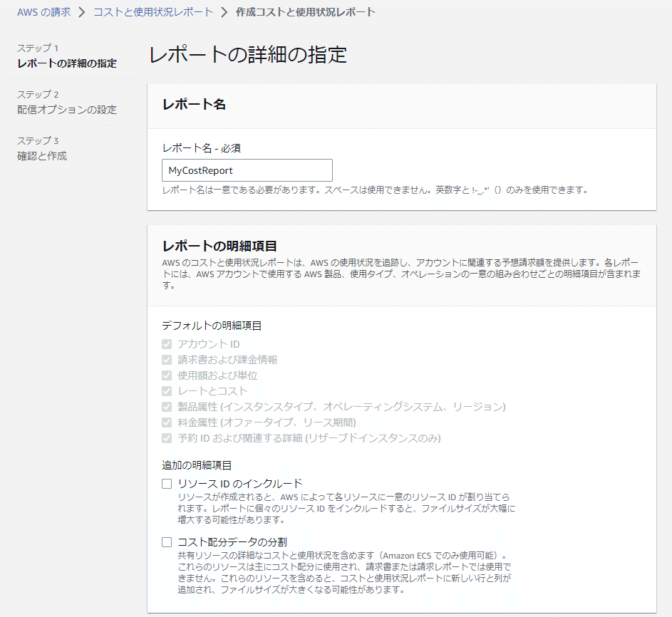Viewport: 672px width, 617px height.
Task: Click the レポートの詳細の指定 page heading
Action: (x=248, y=55)
